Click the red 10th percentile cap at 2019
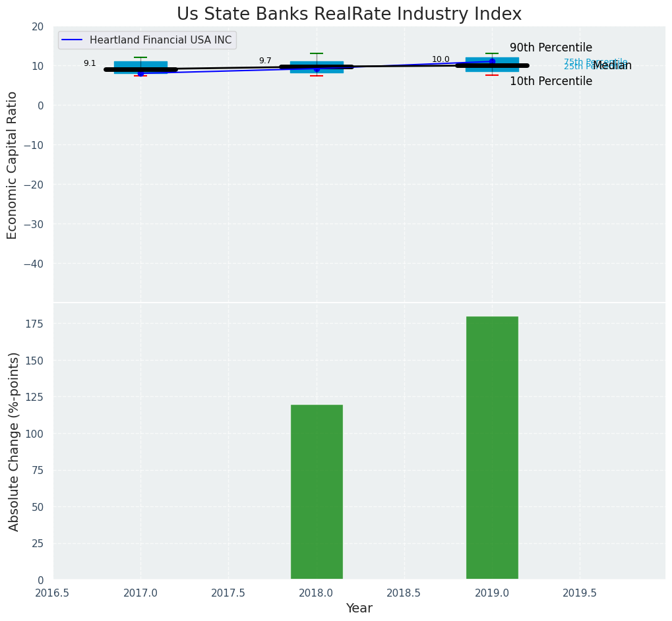Screen dimensions: 672x621 click(492, 75)
